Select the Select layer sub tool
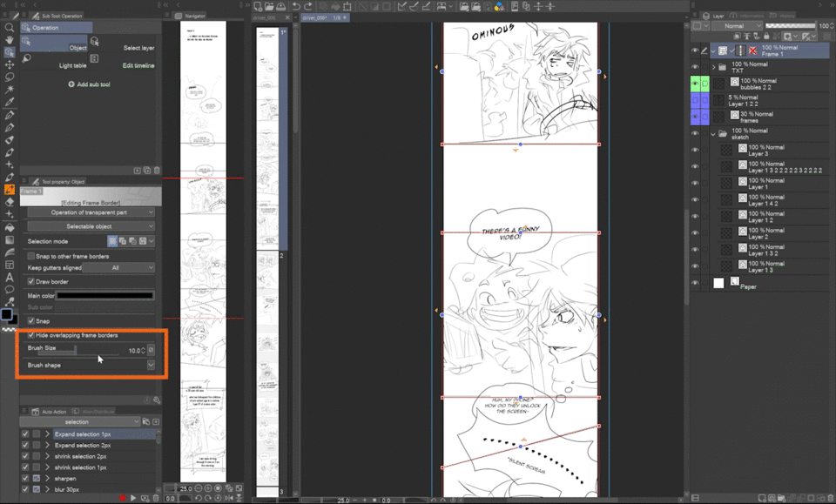The height and width of the screenshot is (504, 836). 124,44
